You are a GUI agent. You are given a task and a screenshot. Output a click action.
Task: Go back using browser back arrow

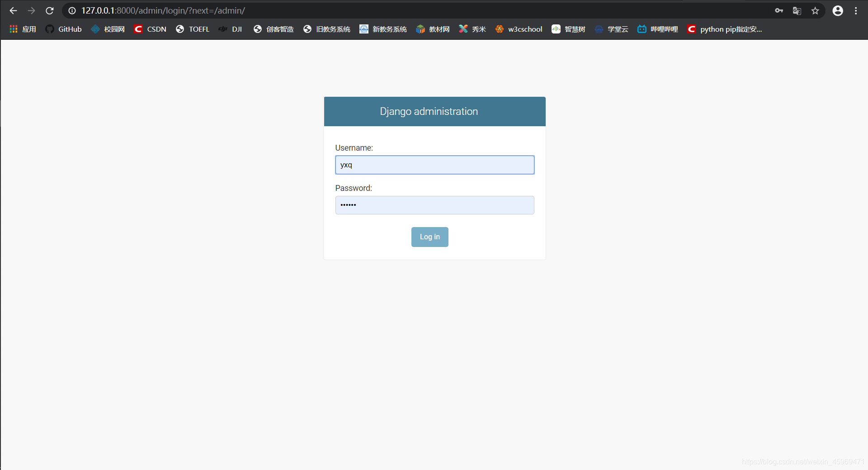(13, 11)
